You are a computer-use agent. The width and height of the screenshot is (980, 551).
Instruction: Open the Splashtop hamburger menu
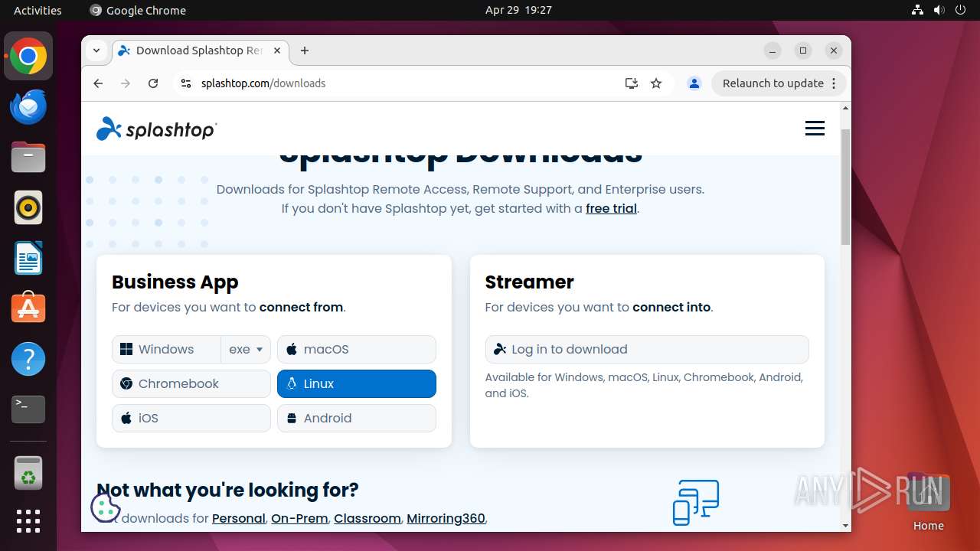click(815, 129)
